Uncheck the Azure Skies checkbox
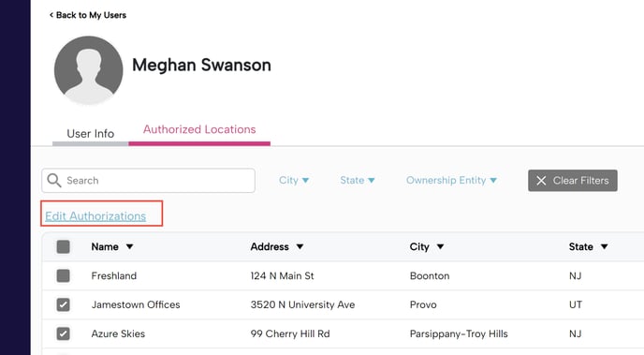 tap(64, 333)
